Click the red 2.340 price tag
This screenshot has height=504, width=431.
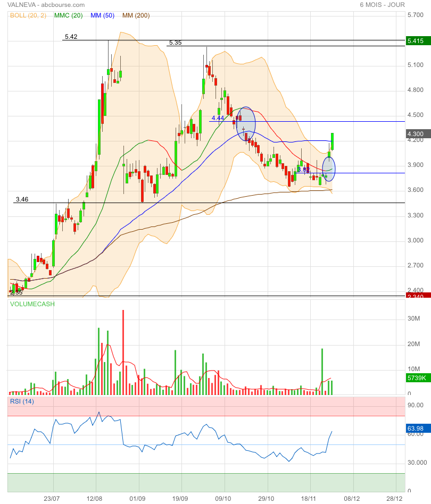pos(415,296)
